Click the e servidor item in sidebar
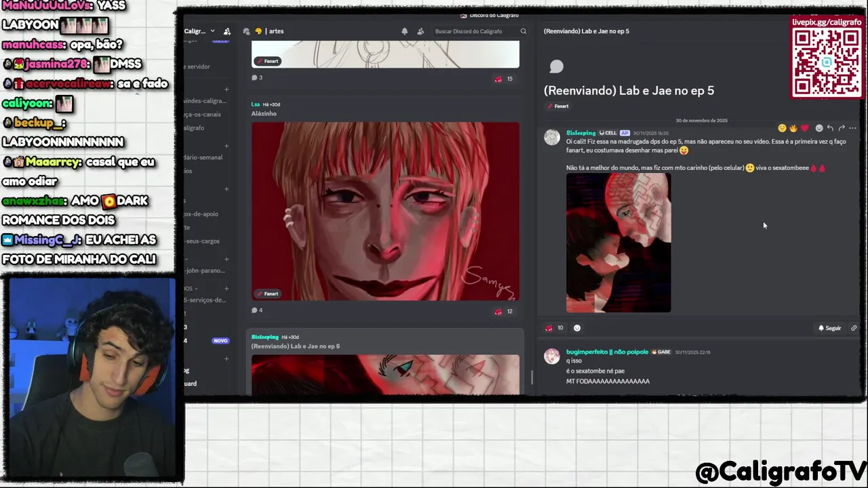 [197, 66]
